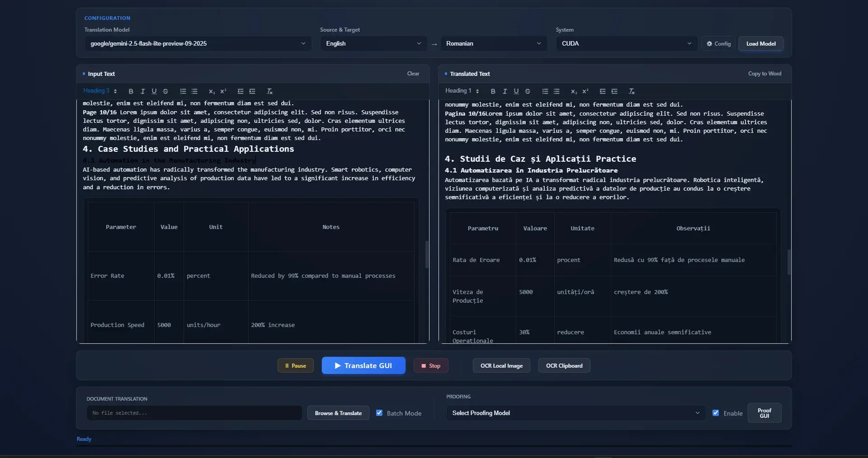The width and height of the screenshot is (868, 458).
Task: Apply superscript in Input Text toolbar
Action: (x=223, y=91)
